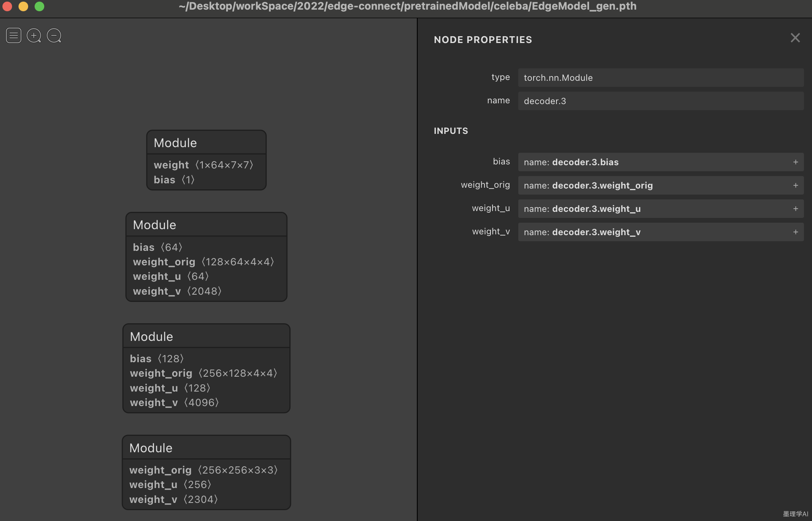This screenshot has width=812, height=521.
Task: Select Module header above weight_orig 256×256×3×3
Action: tap(206, 448)
